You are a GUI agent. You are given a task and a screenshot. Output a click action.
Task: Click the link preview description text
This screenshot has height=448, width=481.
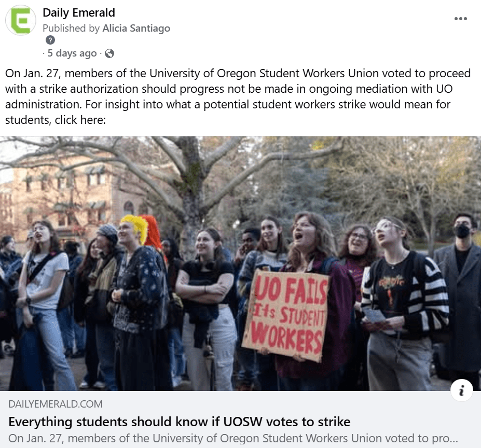pos(233,439)
